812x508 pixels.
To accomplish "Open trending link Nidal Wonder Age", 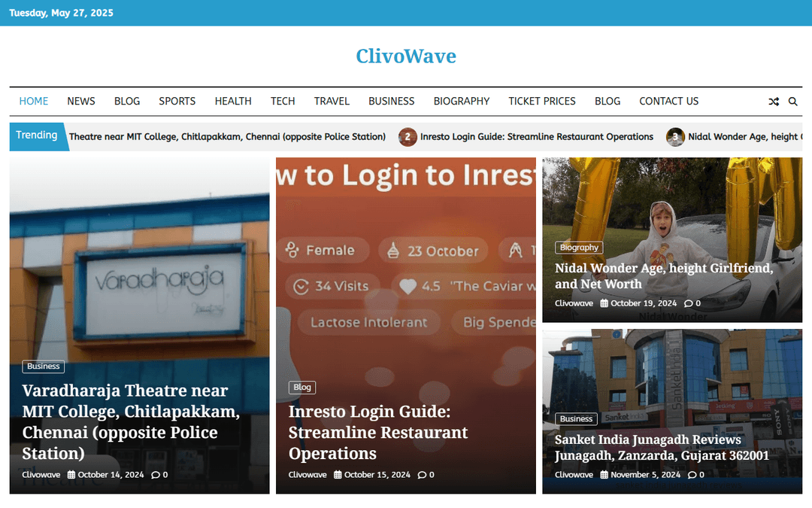I will (745, 137).
